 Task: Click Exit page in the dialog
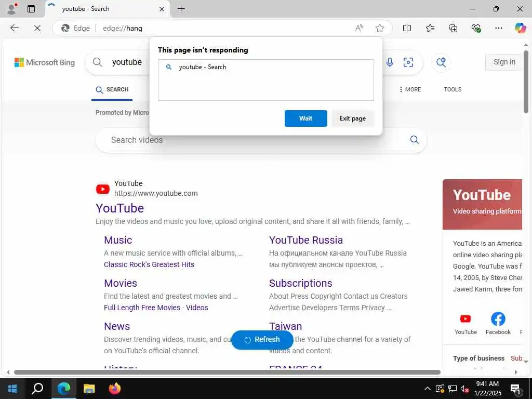[353, 118]
